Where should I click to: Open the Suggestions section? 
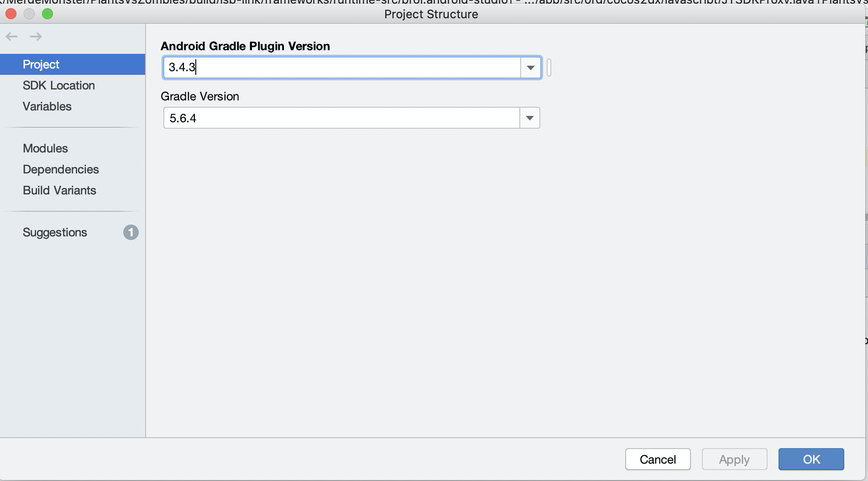55,232
